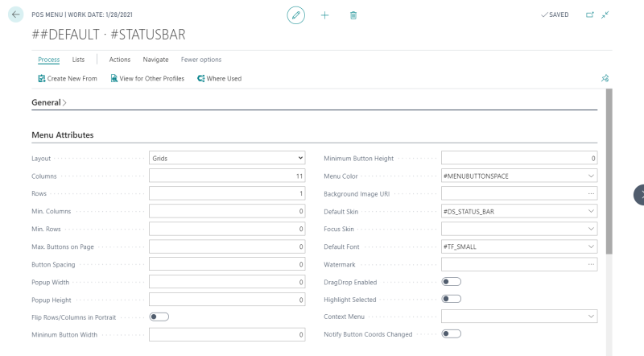
Task: Open page in new window icon
Action: coord(590,14)
